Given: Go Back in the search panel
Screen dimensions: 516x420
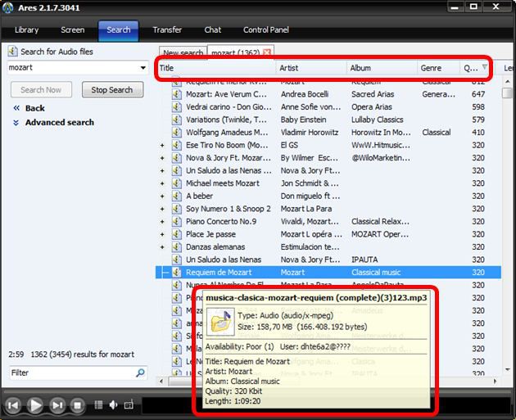Looking at the screenshot, I should pyautogui.click(x=35, y=108).
